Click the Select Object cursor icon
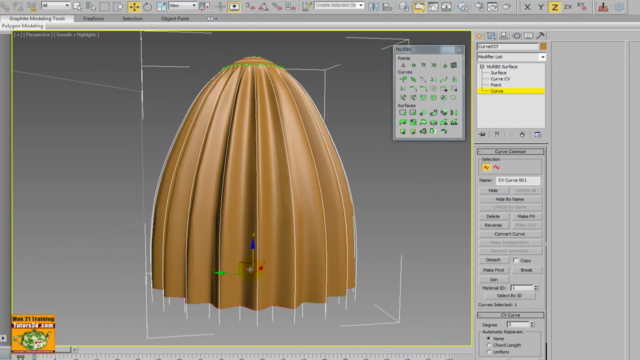The height and width of the screenshot is (360, 640). tap(77, 7)
